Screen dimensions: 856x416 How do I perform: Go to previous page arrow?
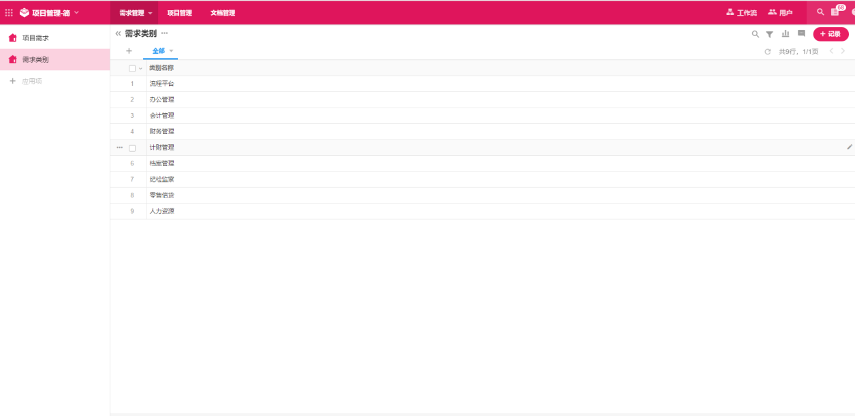[x=831, y=51]
